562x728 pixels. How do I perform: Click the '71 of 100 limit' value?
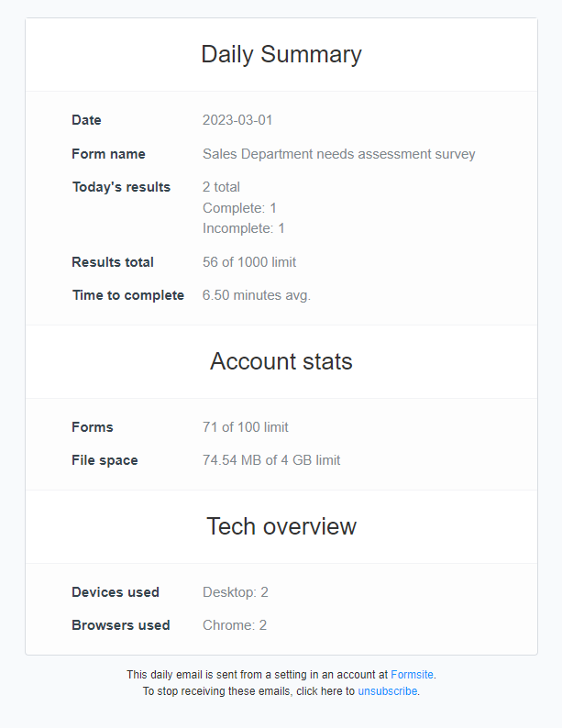tap(246, 427)
